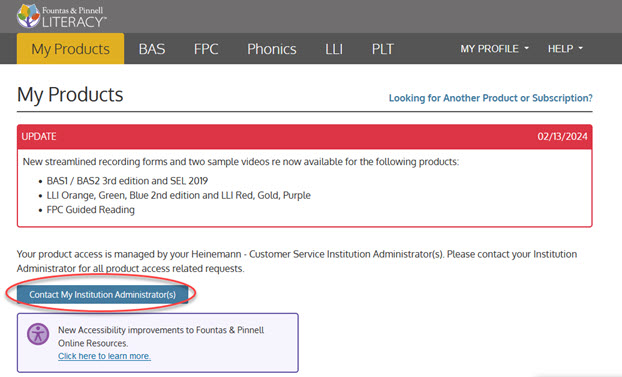Screen dimensions: 622x377
Task: Switch to the BAS tab
Action: pos(152,49)
